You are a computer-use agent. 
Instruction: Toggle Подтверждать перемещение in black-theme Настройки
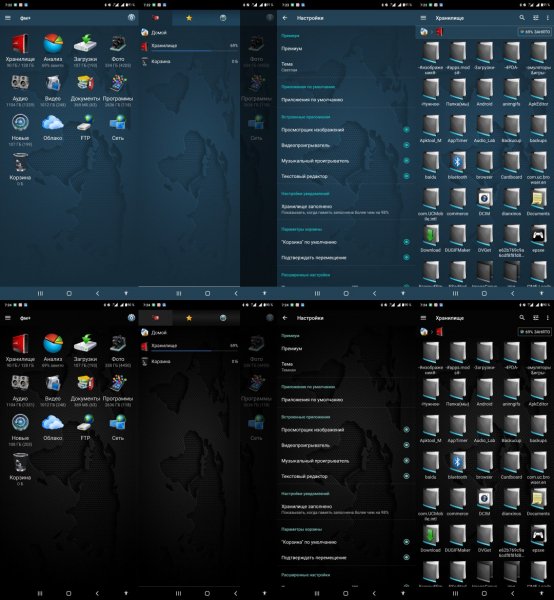coord(406,557)
